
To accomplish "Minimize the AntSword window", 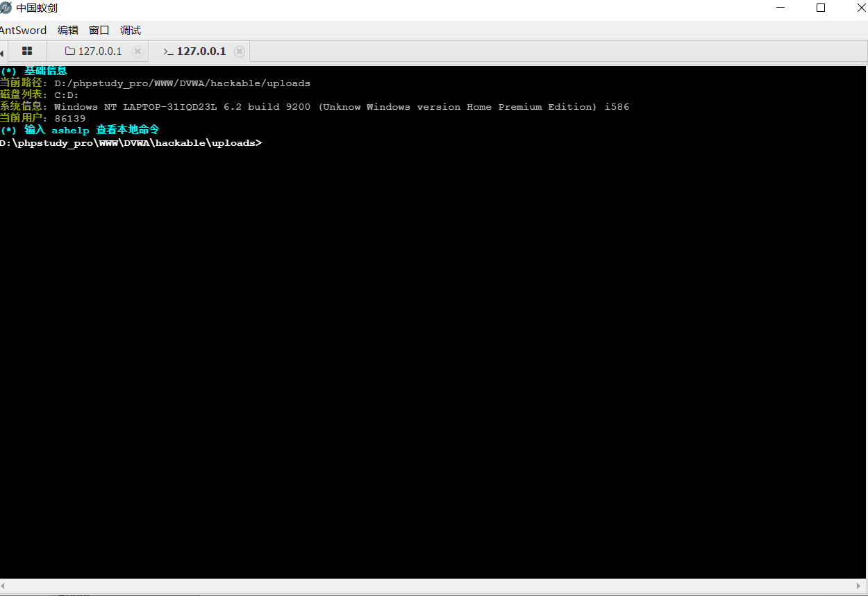I will [781, 8].
